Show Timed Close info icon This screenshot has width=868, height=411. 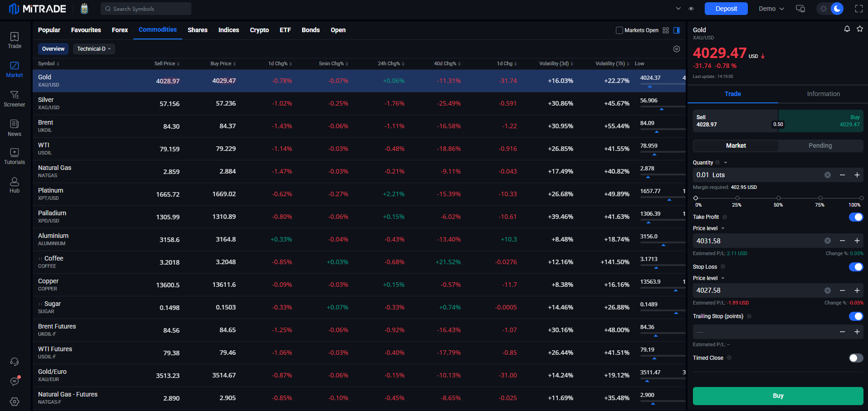click(729, 358)
